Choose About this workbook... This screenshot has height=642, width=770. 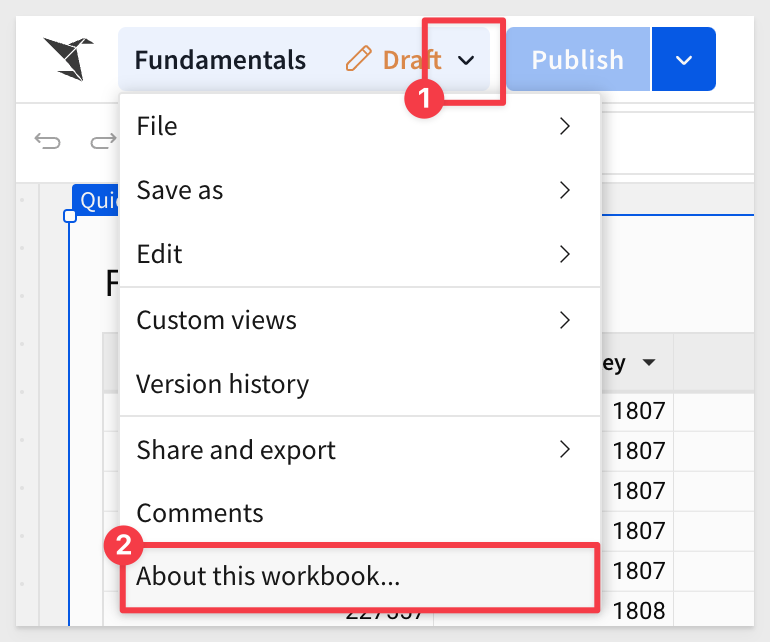[x=360, y=577]
